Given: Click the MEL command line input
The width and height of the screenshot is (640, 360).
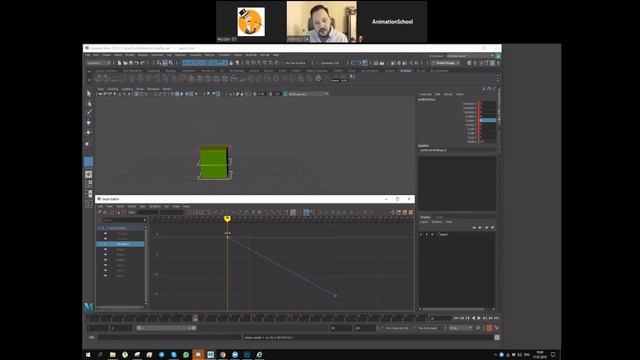Looking at the screenshot, I should point(169,337).
